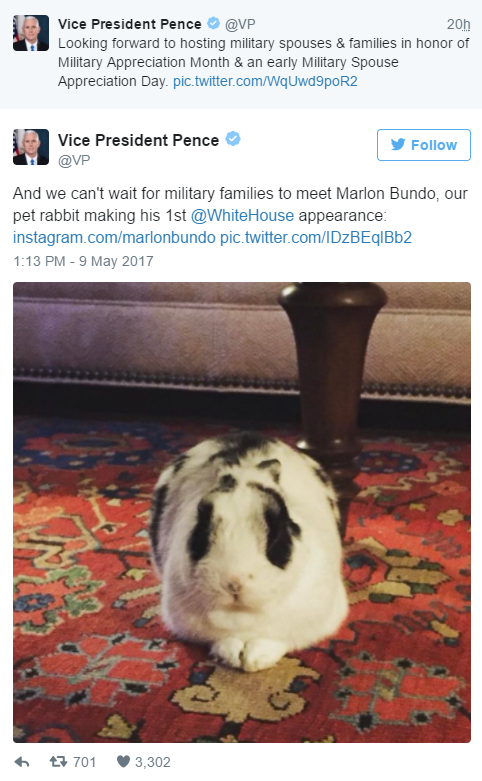The height and width of the screenshot is (781, 482).
Task: Click the Vice President Pence name in the top tweet
Action: tap(129, 24)
